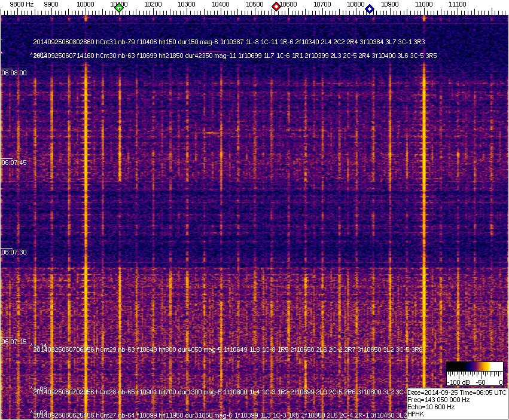Click the HPHK station label
The width and height of the screenshot is (509, 420).
pos(417,413)
